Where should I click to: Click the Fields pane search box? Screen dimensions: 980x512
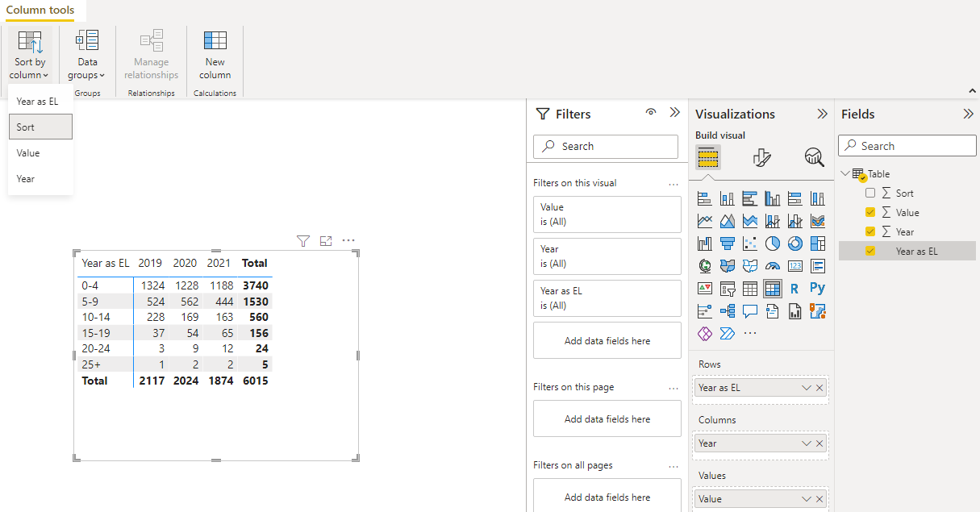907,146
